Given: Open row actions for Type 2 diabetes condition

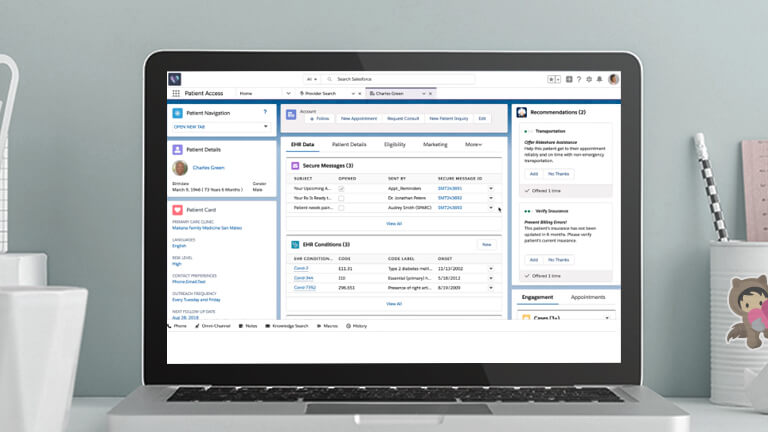Looking at the screenshot, I should point(491,268).
